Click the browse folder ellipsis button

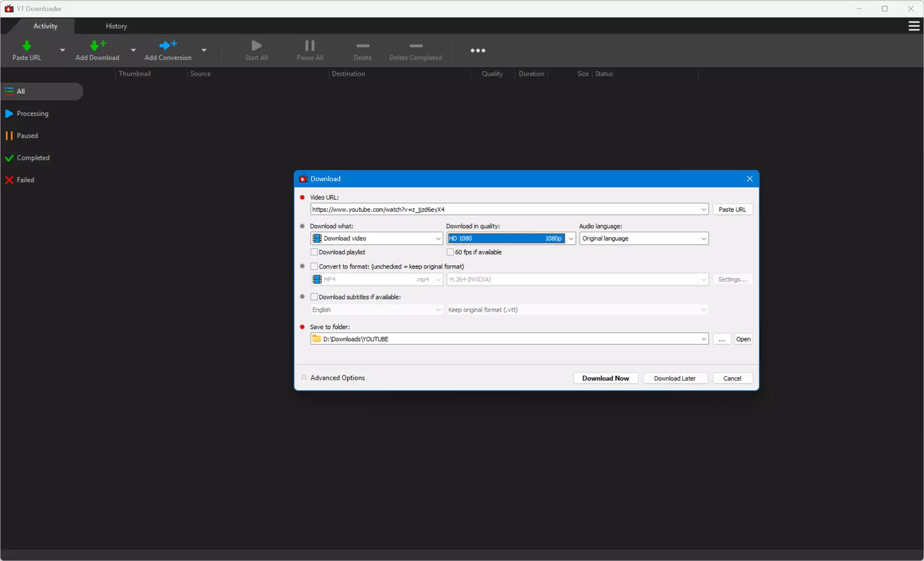pyautogui.click(x=721, y=339)
